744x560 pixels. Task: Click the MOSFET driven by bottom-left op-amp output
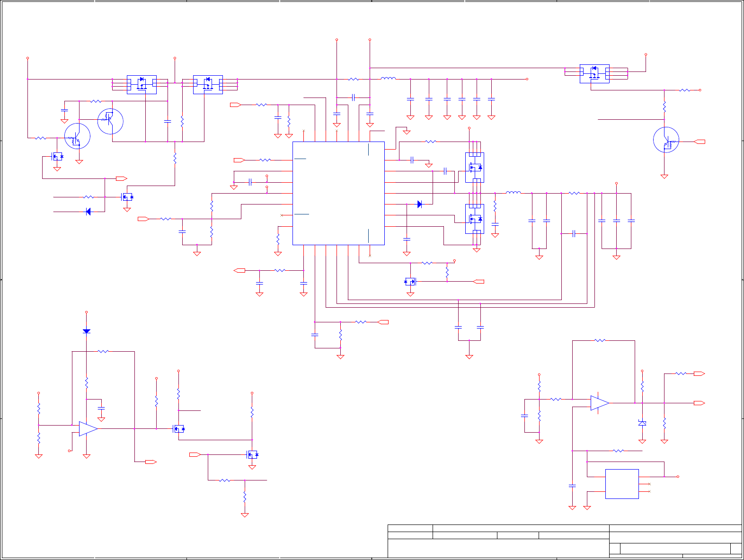179,429
